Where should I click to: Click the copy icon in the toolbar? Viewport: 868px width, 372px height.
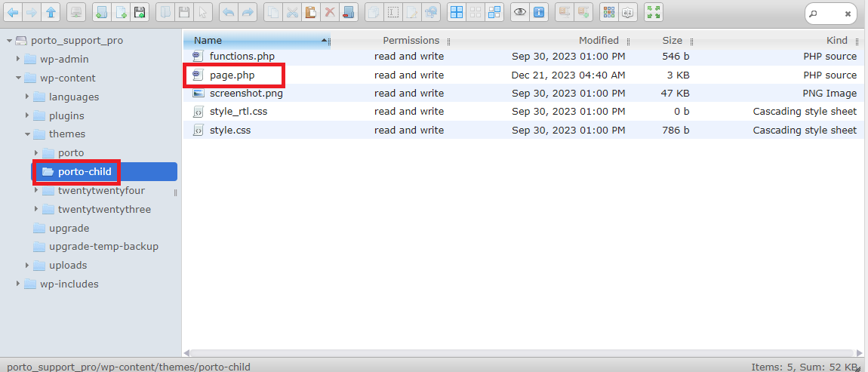tap(273, 12)
